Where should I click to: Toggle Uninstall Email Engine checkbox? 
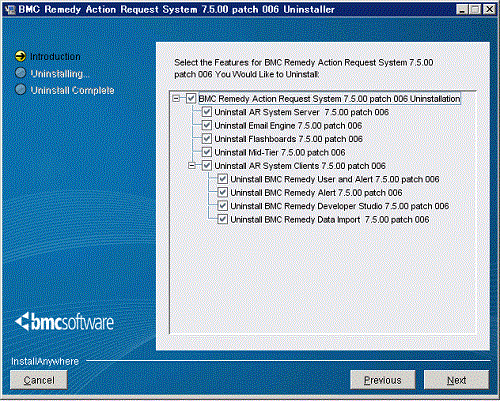[207, 125]
